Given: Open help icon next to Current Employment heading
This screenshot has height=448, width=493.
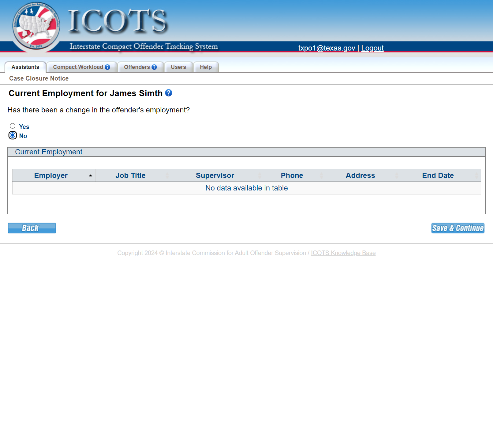Looking at the screenshot, I should pyautogui.click(x=169, y=93).
